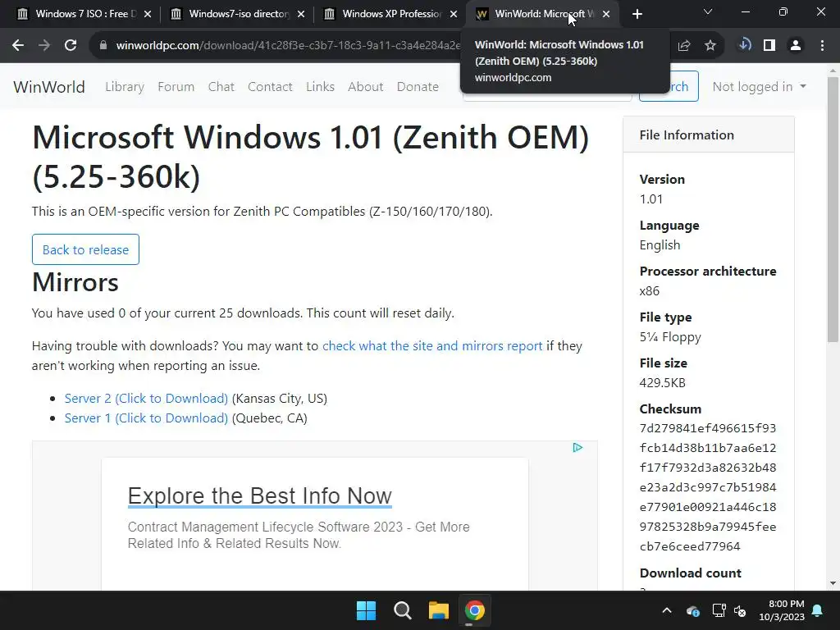This screenshot has width=840, height=630.
Task: Click the partially hidden Search button
Action: click(683, 86)
